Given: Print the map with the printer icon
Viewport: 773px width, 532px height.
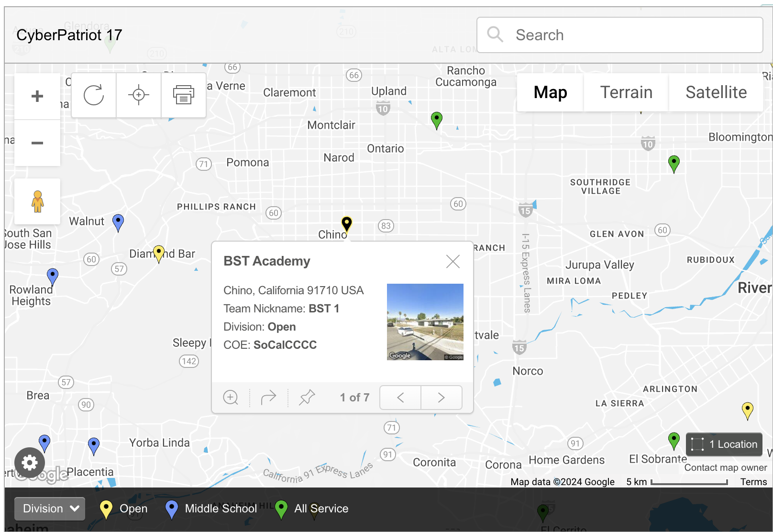Looking at the screenshot, I should tap(184, 95).
